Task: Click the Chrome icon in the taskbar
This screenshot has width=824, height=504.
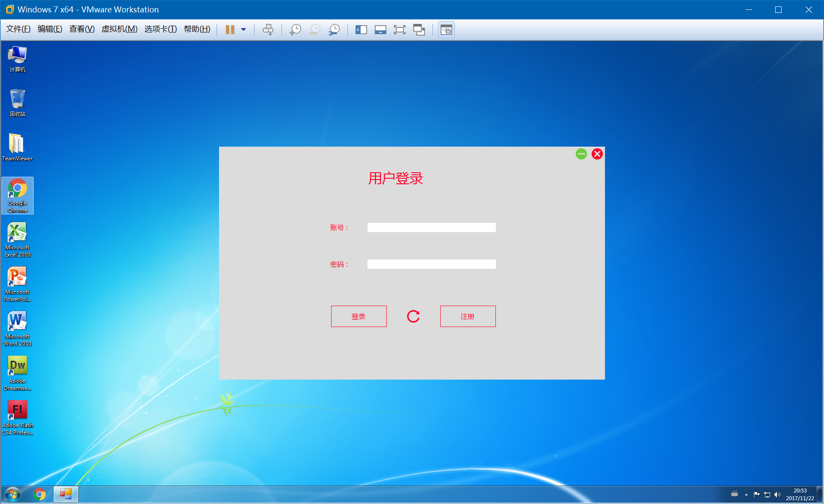Action: coord(39,495)
